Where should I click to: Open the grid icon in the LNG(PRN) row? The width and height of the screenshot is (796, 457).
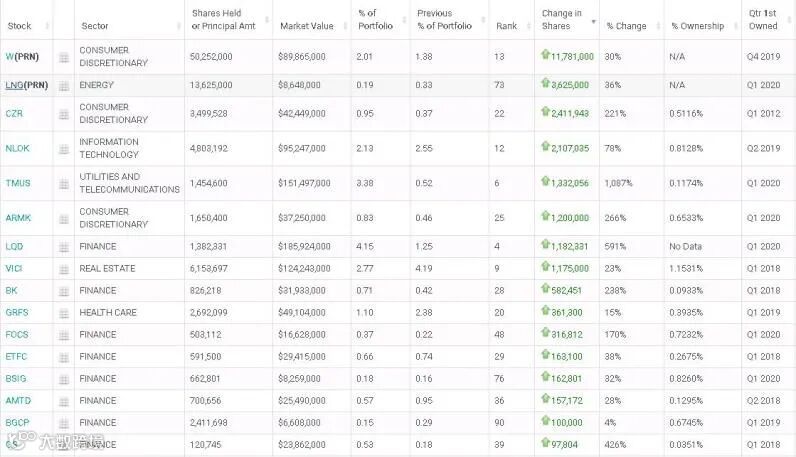(63, 86)
